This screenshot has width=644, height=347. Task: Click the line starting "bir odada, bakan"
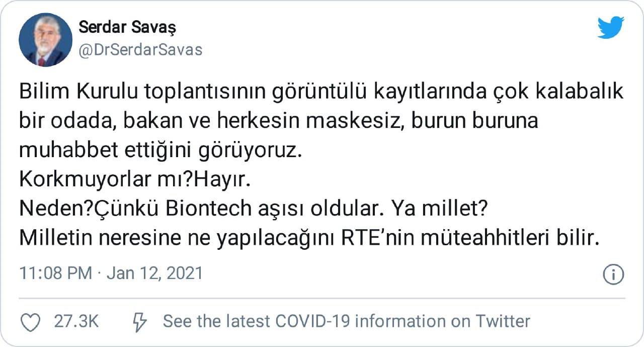(x=278, y=121)
